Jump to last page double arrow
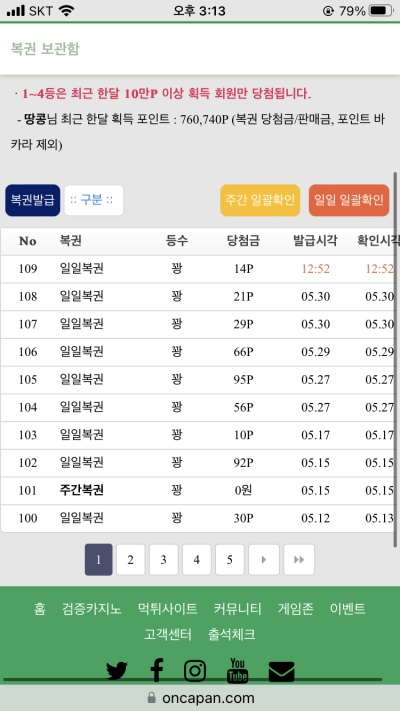The image size is (400, 711). 299,560
